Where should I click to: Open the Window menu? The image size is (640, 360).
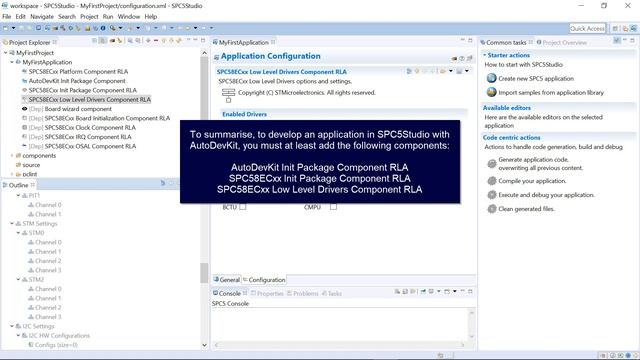click(x=129, y=17)
